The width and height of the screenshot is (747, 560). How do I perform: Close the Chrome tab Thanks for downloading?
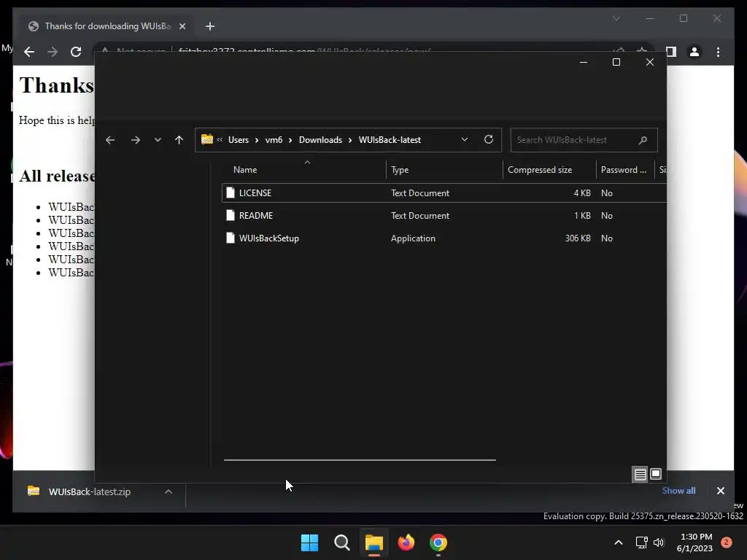(x=182, y=26)
